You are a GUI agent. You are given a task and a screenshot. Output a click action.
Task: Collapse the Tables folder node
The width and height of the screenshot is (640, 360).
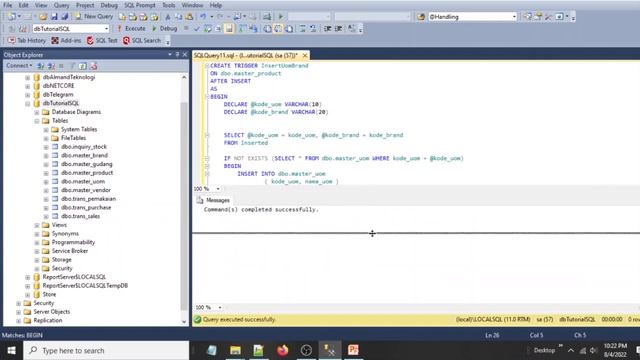(x=37, y=121)
